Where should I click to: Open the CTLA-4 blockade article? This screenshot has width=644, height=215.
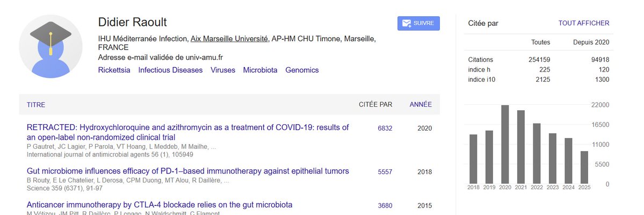pos(160,205)
